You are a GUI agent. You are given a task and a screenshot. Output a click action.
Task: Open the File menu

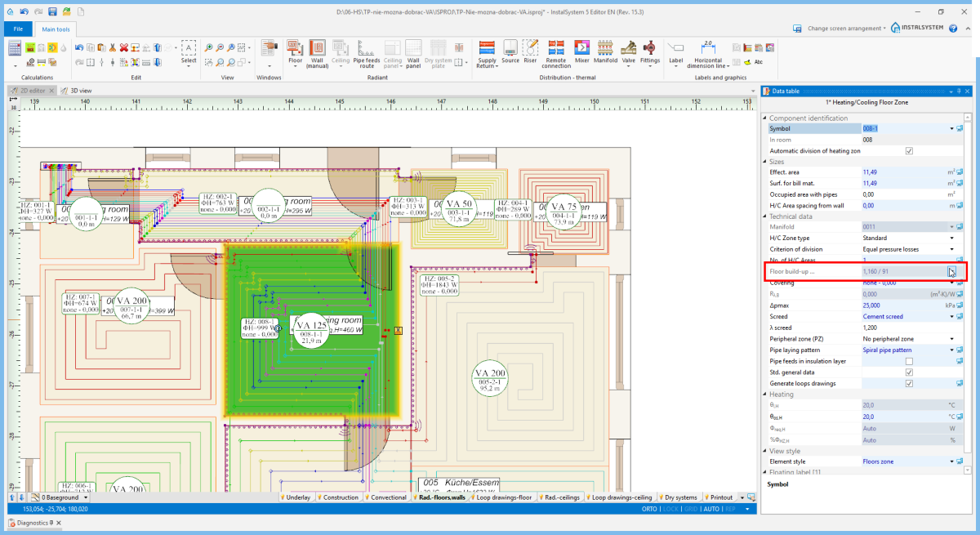[x=17, y=29]
